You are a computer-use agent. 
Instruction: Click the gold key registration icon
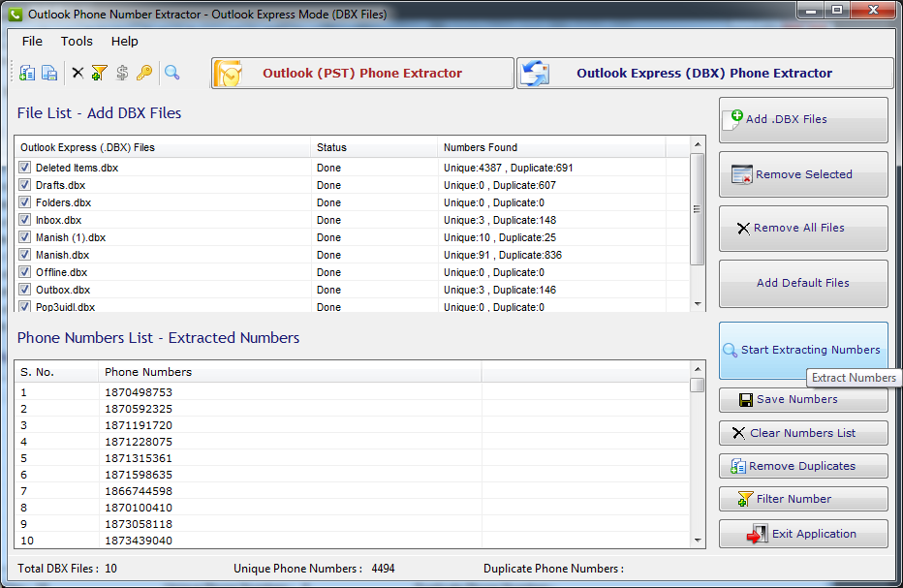click(x=144, y=73)
